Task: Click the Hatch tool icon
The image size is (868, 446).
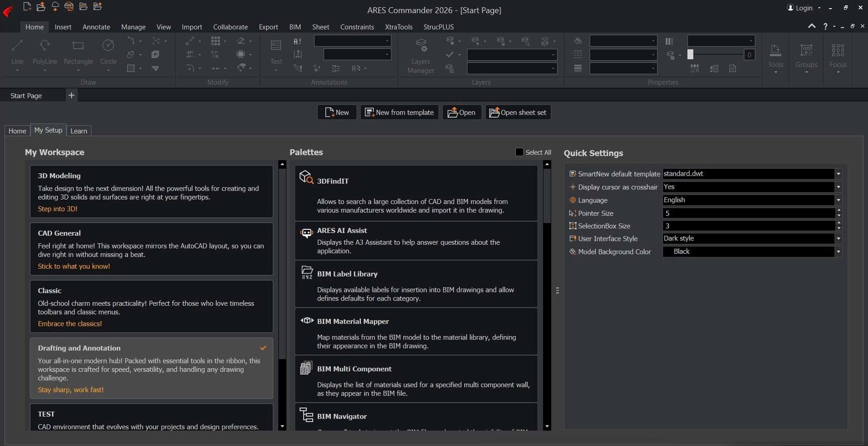Action: click(x=131, y=68)
